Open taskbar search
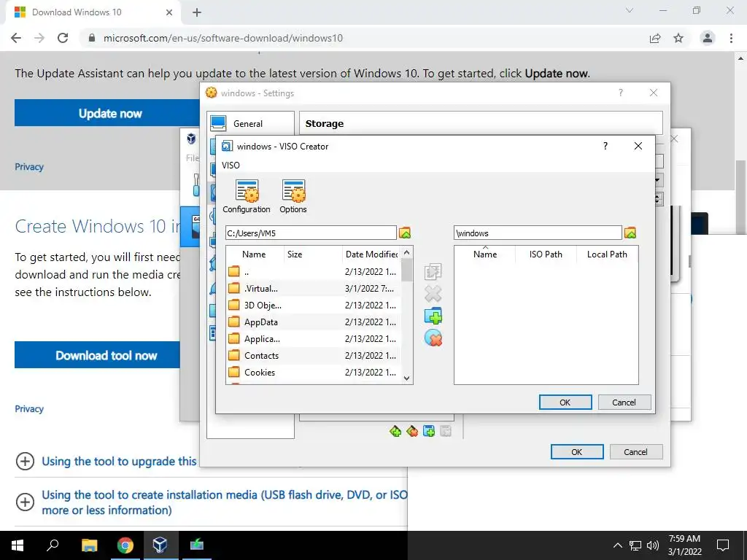Viewport: 747px width, 560px height. click(x=53, y=545)
